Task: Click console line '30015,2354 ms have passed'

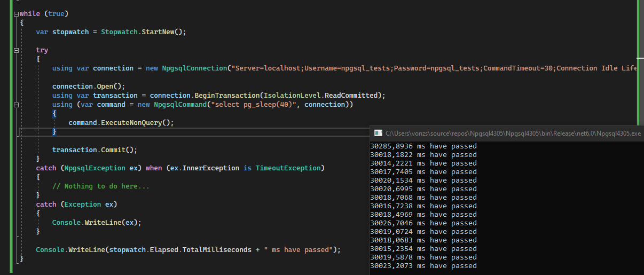Action: (423, 248)
